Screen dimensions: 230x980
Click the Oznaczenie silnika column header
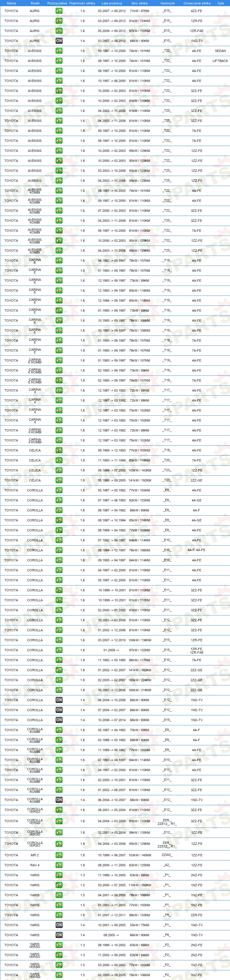tap(197, 3)
